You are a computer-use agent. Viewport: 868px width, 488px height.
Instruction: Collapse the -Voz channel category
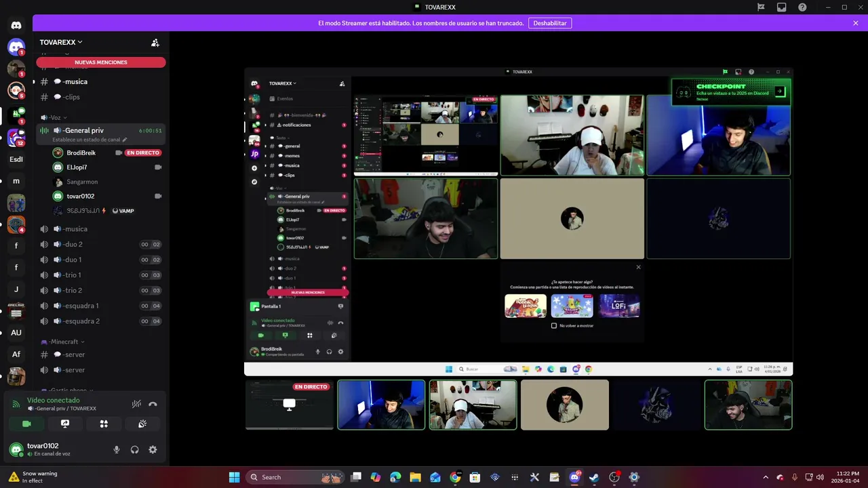point(53,117)
